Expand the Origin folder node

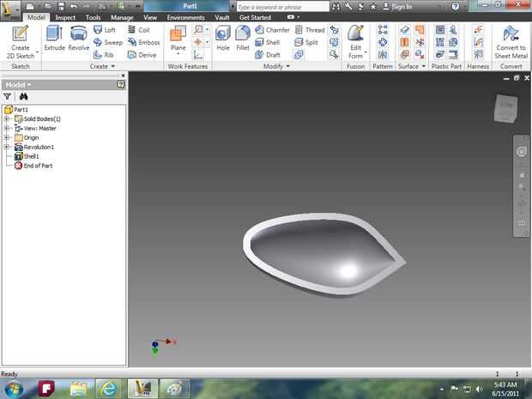(x=7, y=137)
